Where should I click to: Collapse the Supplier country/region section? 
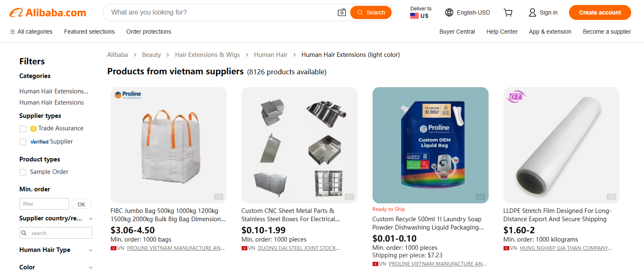click(x=90, y=218)
